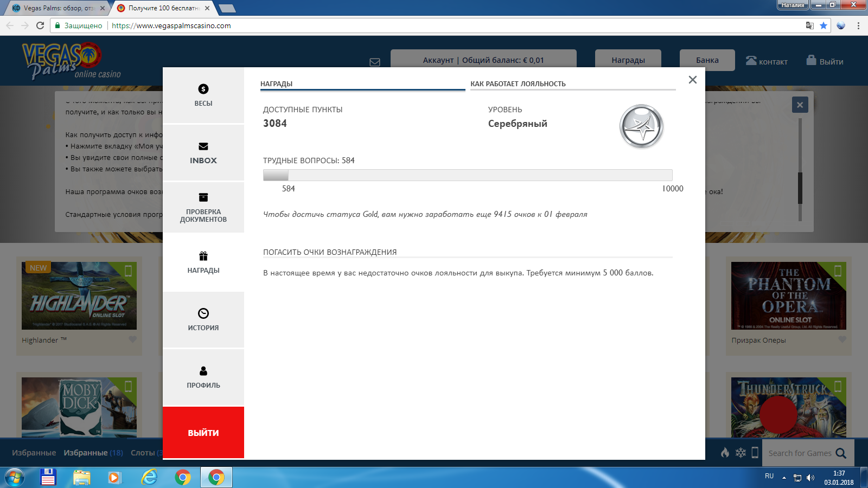Select the НАГРАДЫ gift item in the sidebar
The width and height of the screenshot is (868, 488).
[x=203, y=263]
